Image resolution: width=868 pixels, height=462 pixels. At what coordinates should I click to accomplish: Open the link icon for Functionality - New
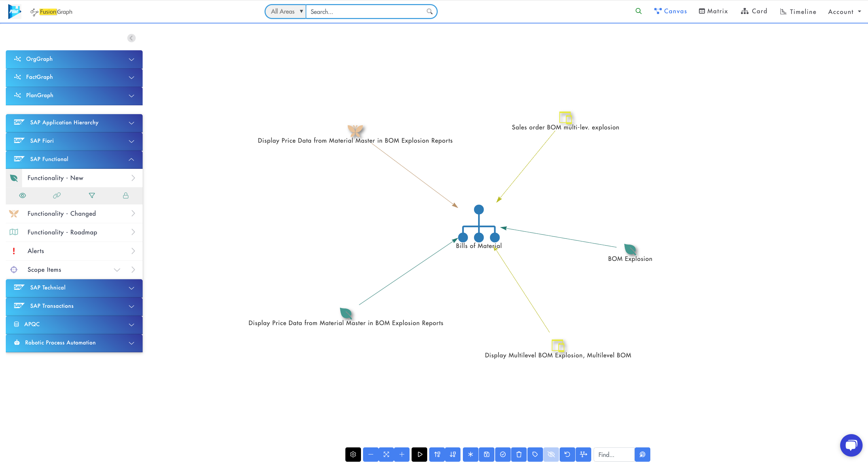click(57, 195)
